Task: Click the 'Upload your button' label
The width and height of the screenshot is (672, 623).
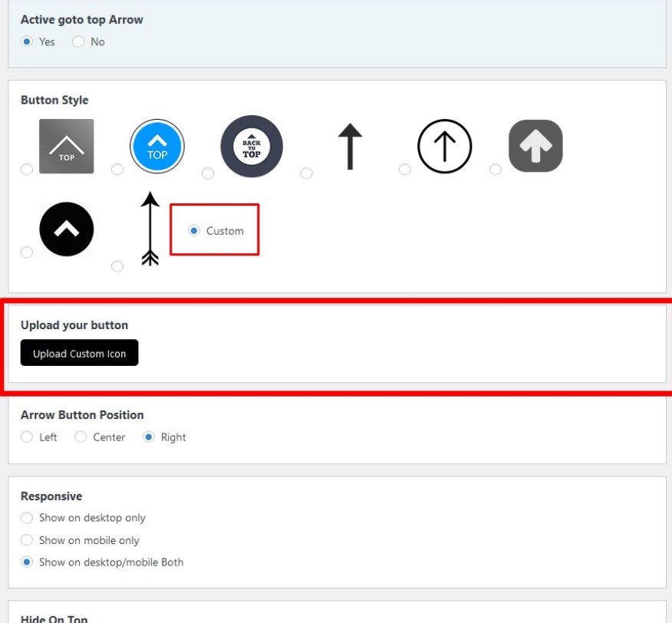Action: point(74,325)
